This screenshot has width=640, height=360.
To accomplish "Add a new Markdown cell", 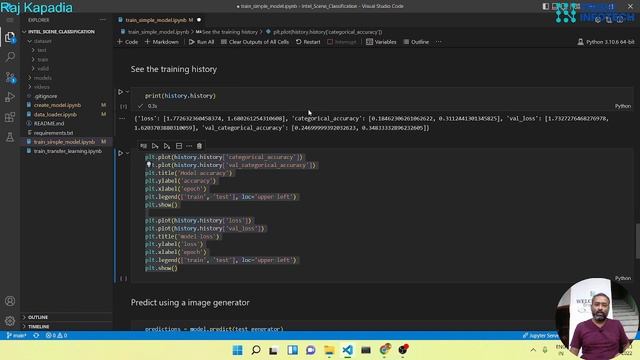I will tap(162, 42).
